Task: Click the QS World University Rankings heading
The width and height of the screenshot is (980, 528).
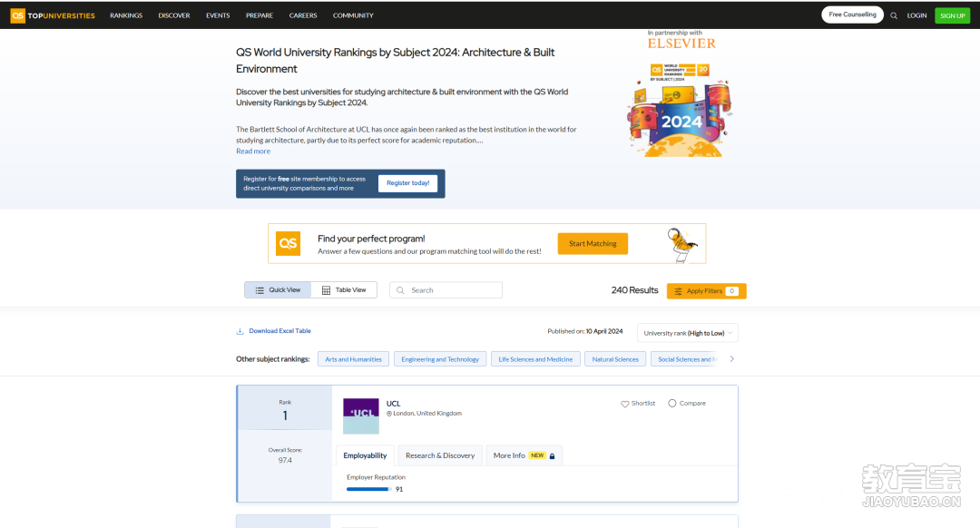Action: (395, 61)
